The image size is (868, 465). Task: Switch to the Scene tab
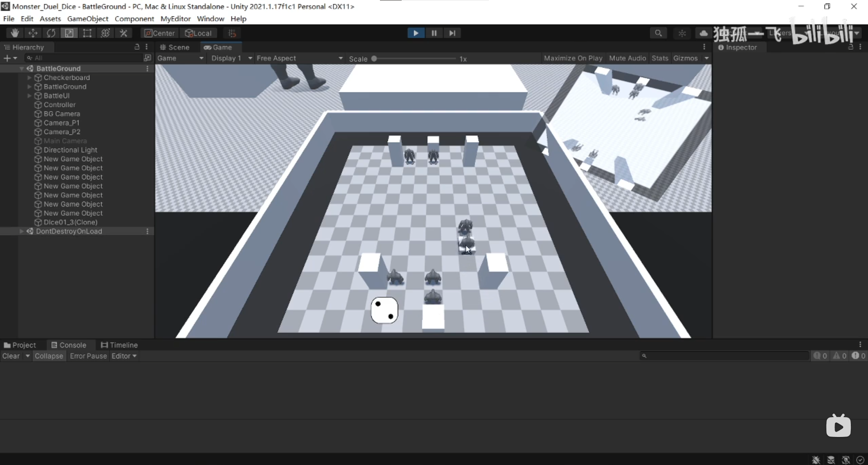[175, 47]
